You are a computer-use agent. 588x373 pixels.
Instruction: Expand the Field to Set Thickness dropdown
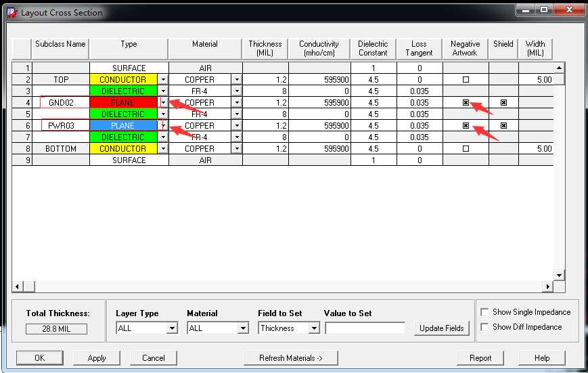(314, 328)
